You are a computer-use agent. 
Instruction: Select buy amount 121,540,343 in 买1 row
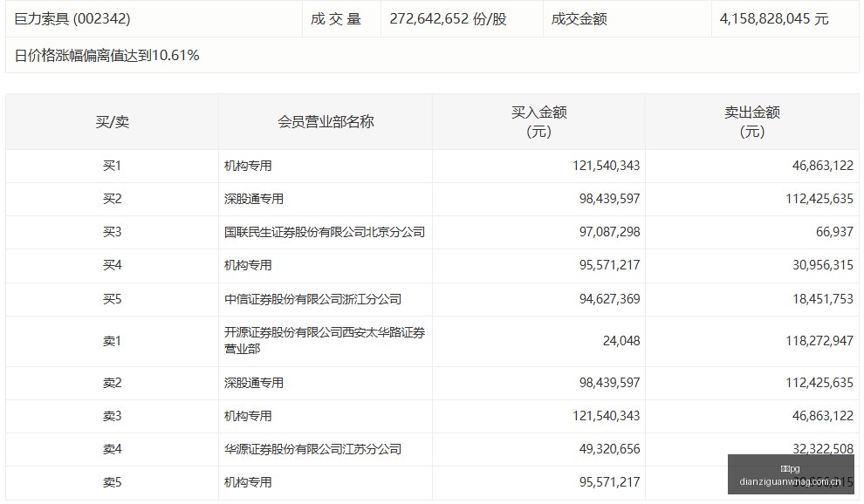pyautogui.click(x=607, y=166)
